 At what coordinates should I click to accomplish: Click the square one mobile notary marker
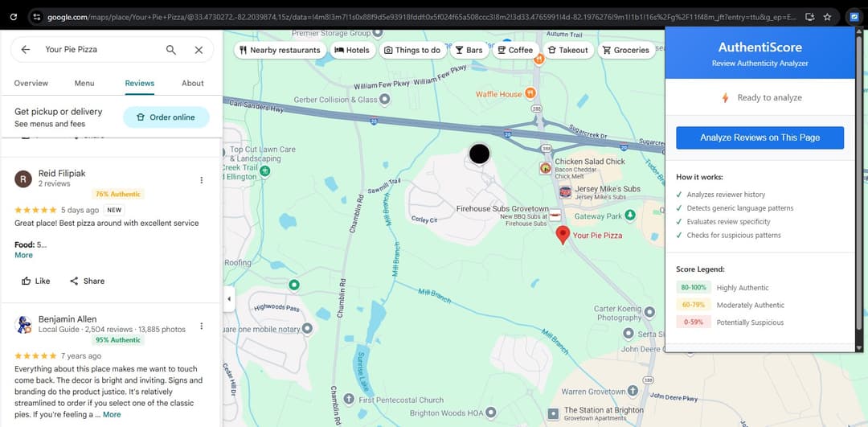[x=307, y=329]
